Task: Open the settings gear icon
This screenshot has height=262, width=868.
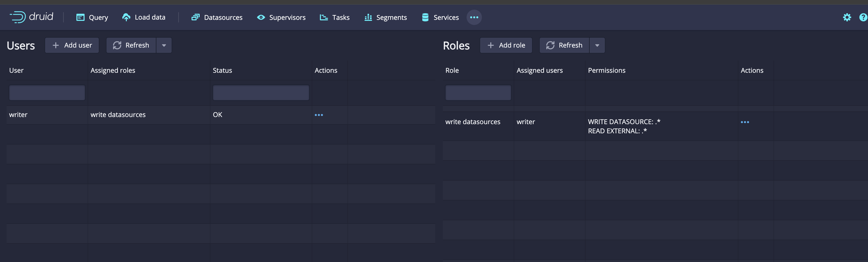Action: pos(847,17)
